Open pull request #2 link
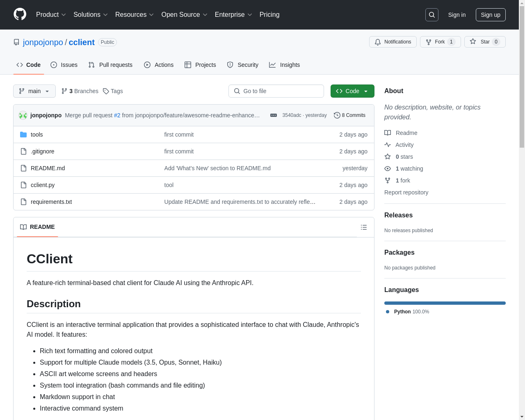 117,115
